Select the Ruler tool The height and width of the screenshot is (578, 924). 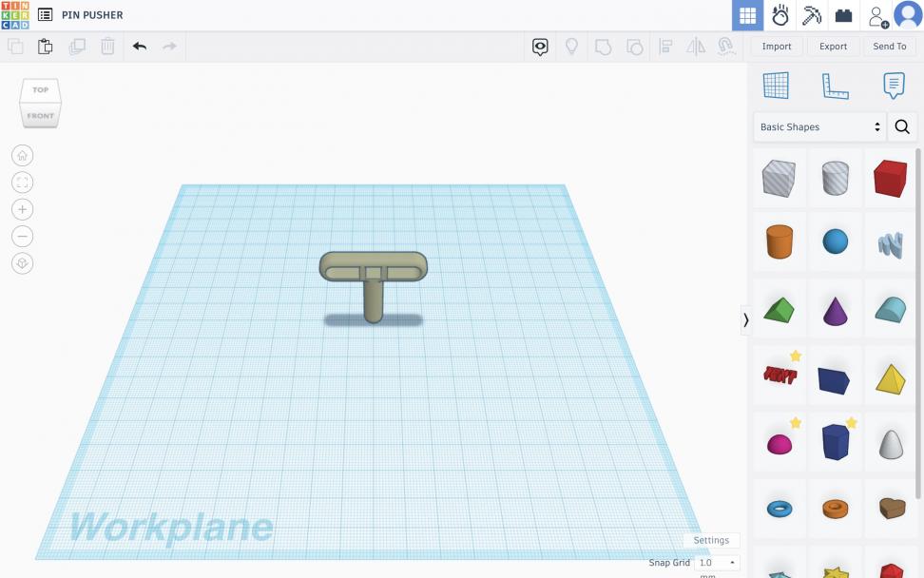click(x=835, y=86)
